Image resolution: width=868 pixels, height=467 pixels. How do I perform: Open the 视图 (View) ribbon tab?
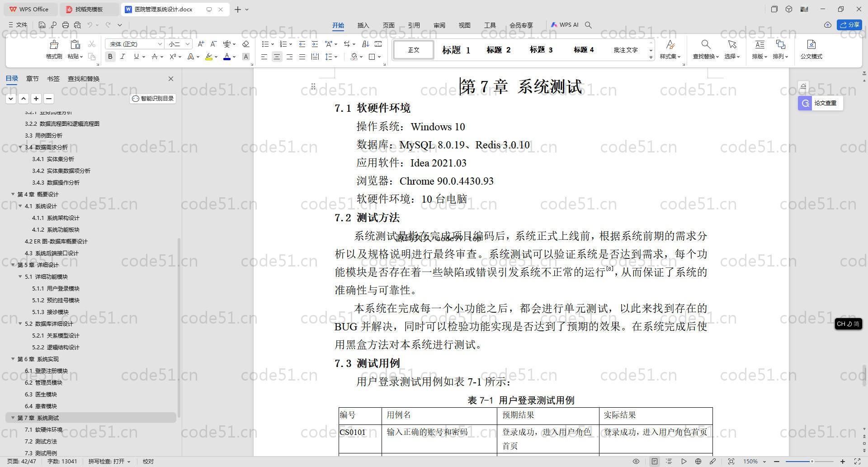tap(464, 25)
